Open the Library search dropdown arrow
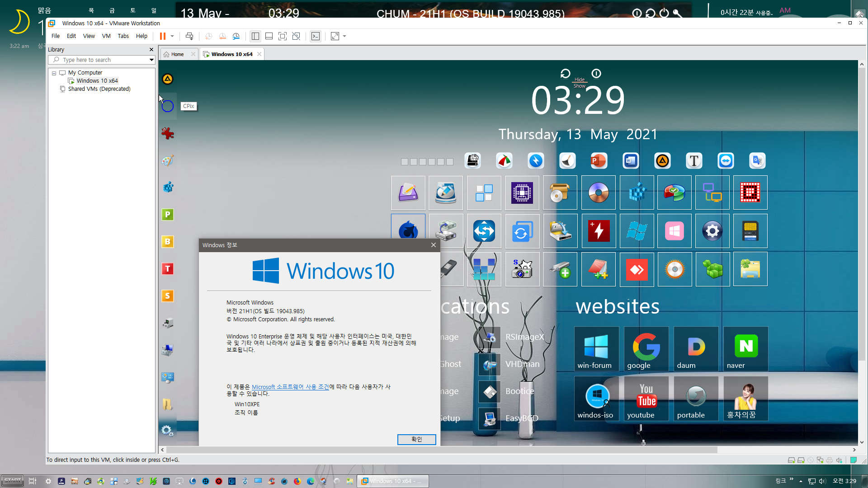 point(151,60)
